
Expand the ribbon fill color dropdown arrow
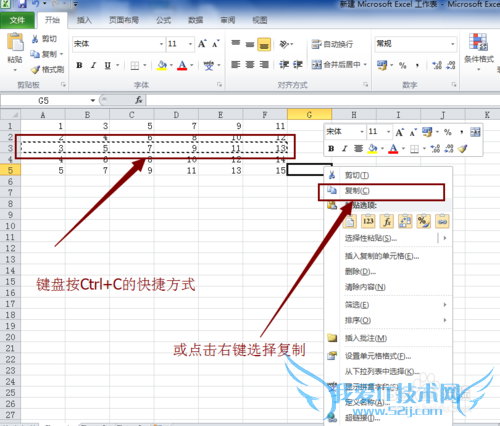171,65
